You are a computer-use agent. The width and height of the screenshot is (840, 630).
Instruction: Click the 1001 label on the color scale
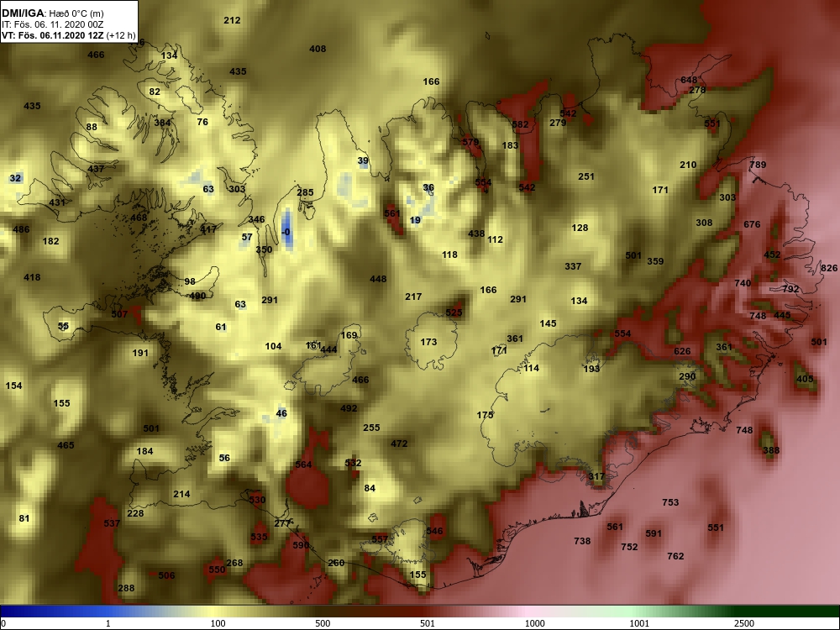point(639,623)
